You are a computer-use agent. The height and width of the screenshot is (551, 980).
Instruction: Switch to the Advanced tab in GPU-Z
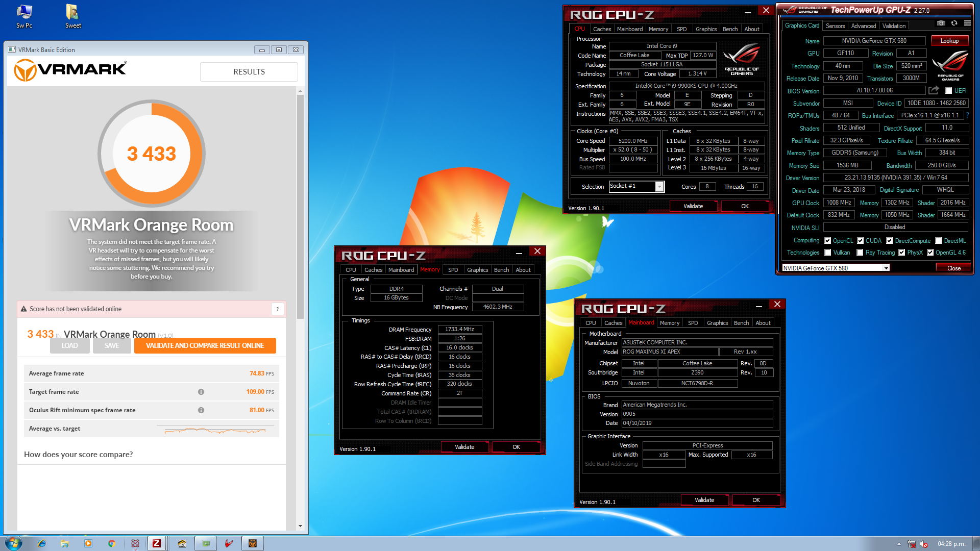click(x=864, y=26)
